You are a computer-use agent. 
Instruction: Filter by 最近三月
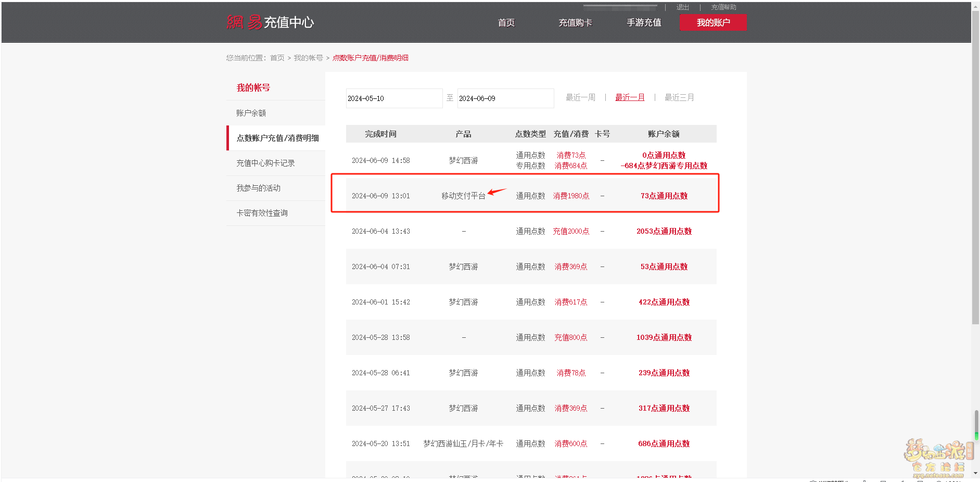[x=679, y=97]
